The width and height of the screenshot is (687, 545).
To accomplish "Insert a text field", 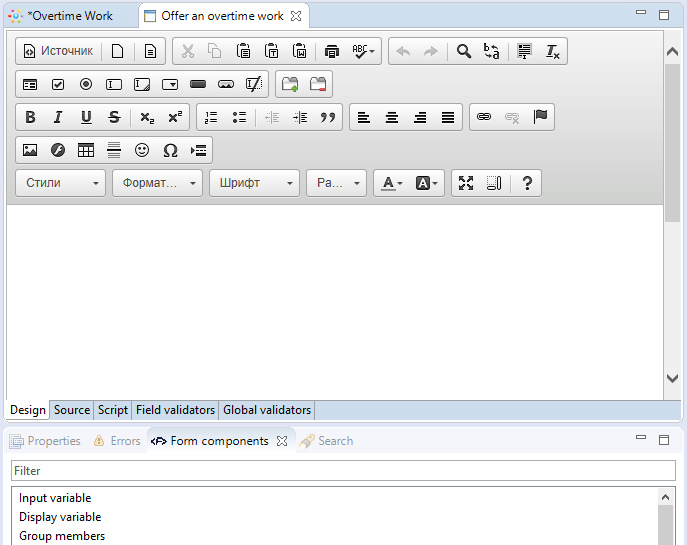I will pyautogui.click(x=114, y=84).
